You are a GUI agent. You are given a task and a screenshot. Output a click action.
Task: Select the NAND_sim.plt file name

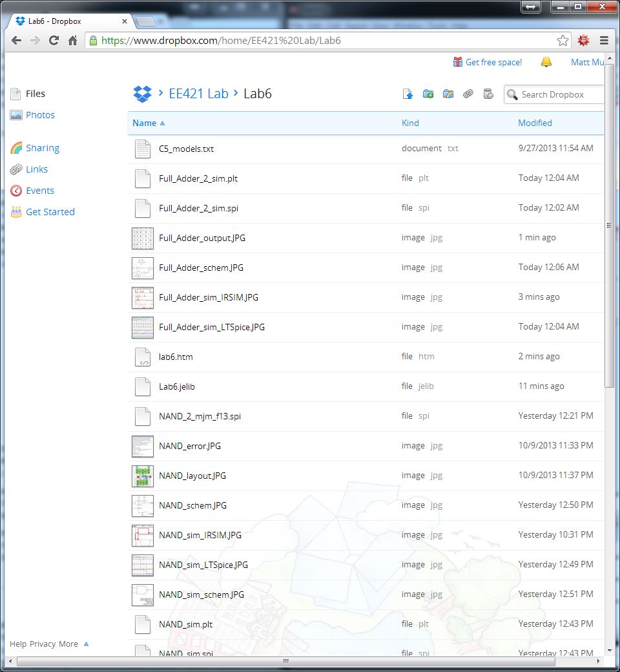[x=185, y=624]
